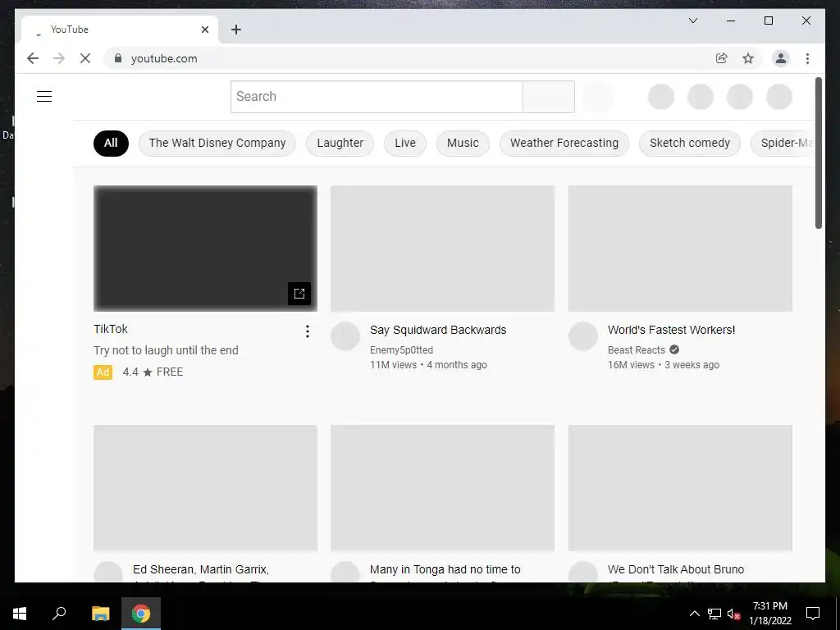
Task: Click the browser forward arrow
Action: point(59,58)
